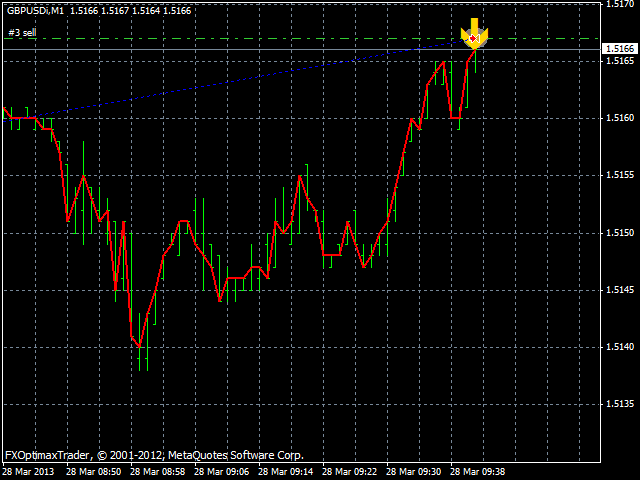
Task: Click the 28 Mar 09:22 time label
Action: tap(350, 472)
